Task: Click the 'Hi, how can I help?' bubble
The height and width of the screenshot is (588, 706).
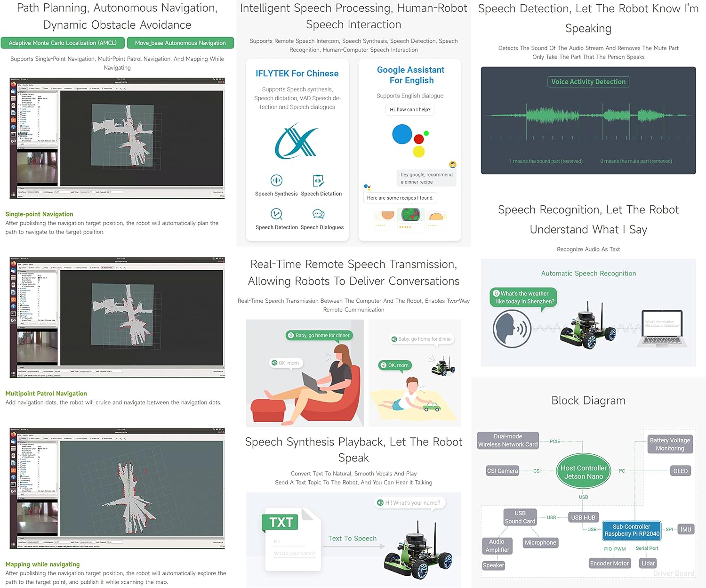Action: [x=410, y=110]
